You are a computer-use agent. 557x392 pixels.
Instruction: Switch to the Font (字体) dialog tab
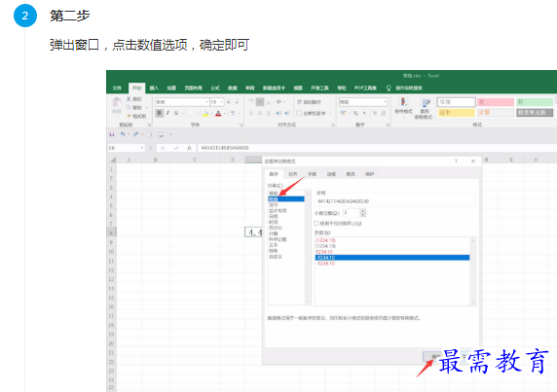pyautogui.click(x=312, y=174)
